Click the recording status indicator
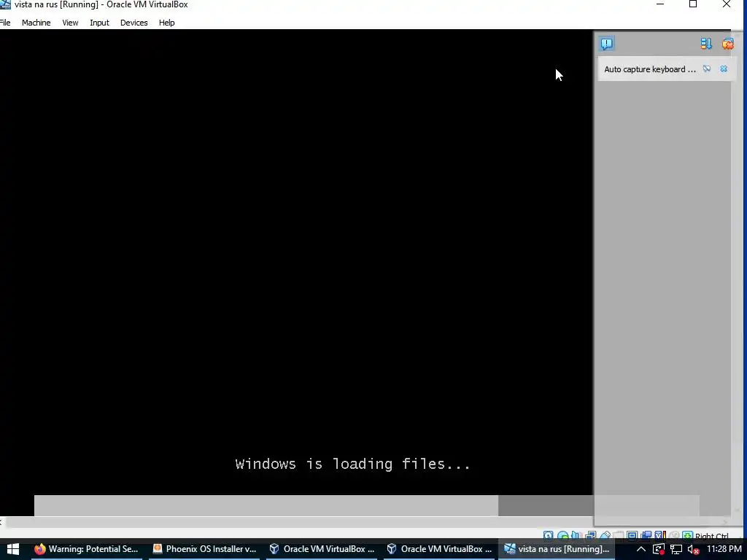This screenshot has height=560, width=747. pyautogui.click(x=646, y=536)
